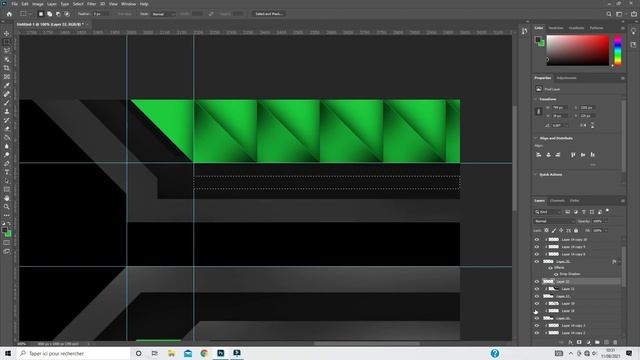Click the Select and Mask button
The height and width of the screenshot is (360, 640).
click(269, 14)
